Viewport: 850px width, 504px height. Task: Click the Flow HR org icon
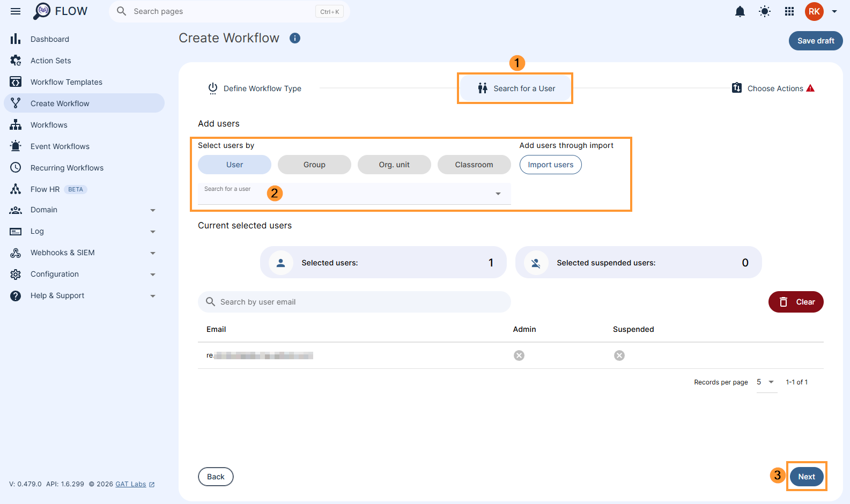[16, 189]
